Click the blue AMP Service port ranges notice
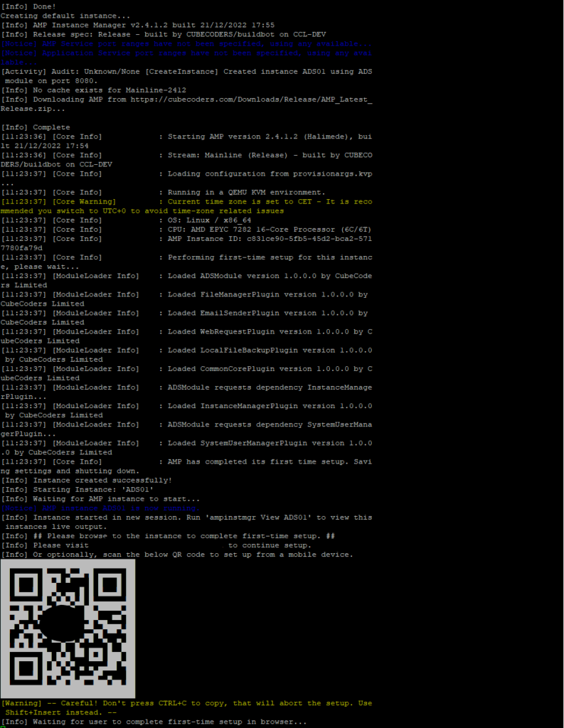 pyautogui.click(x=186, y=43)
